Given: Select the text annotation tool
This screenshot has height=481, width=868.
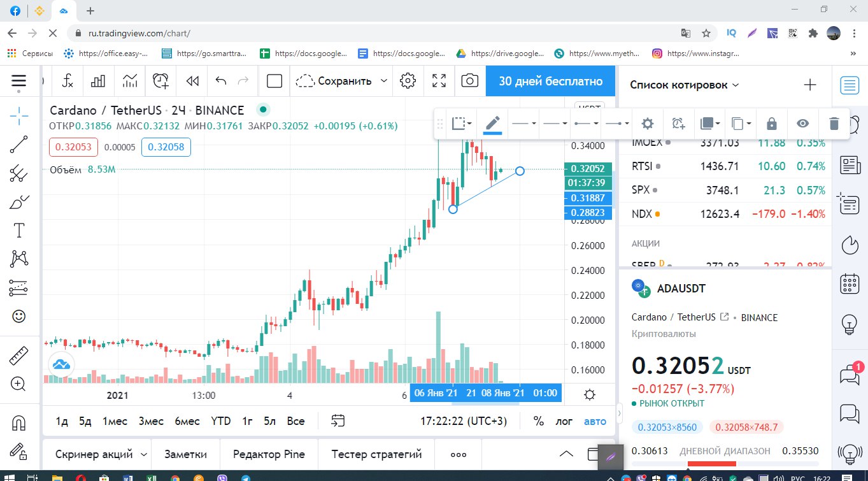Looking at the screenshot, I should click(19, 230).
